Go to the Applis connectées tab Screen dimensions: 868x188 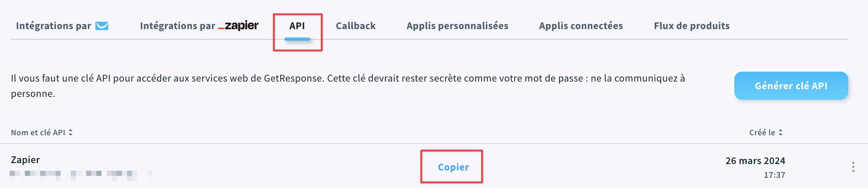pos(581,26)
